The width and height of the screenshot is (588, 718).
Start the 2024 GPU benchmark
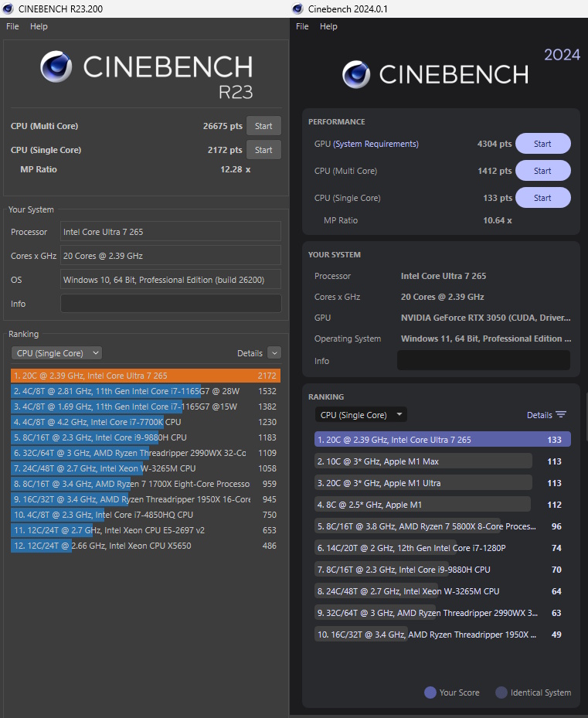(542, 144)
